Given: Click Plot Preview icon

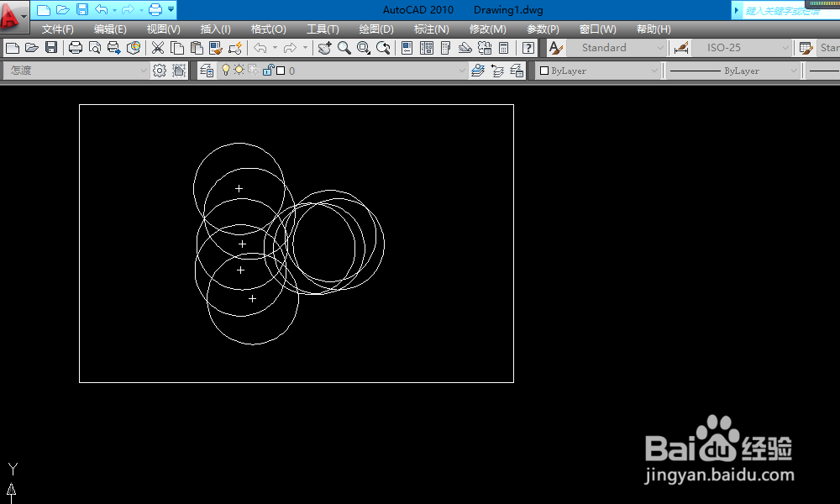Looking at the screenshot, I should pyautogui.click(x=95, y=48).
